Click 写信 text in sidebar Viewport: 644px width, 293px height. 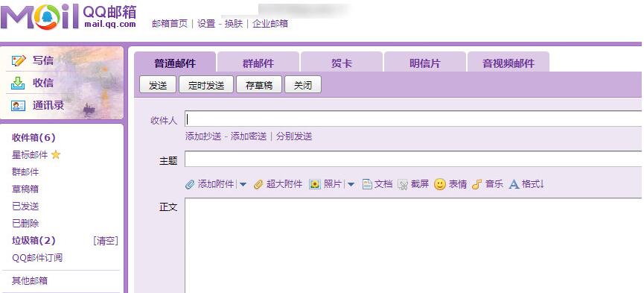(43, 61)
